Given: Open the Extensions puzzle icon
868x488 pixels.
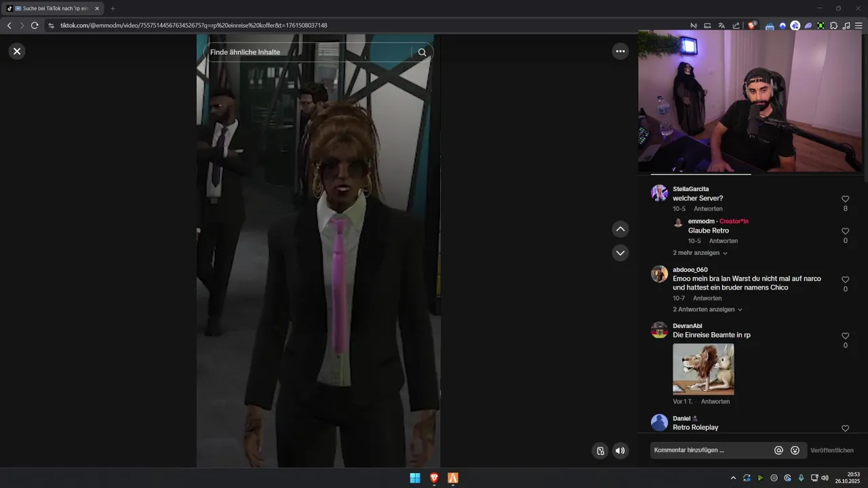Looking at the screenshot, I should pos(833,25).
